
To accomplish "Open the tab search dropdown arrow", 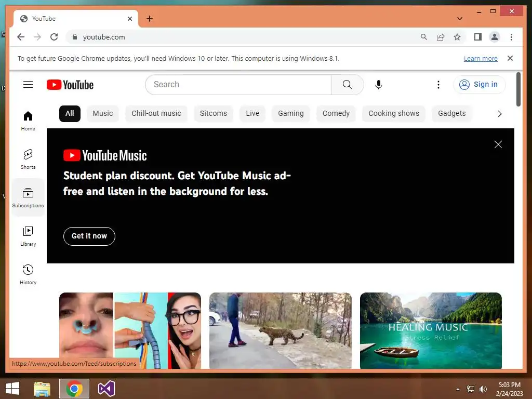I will coord(460,19).
